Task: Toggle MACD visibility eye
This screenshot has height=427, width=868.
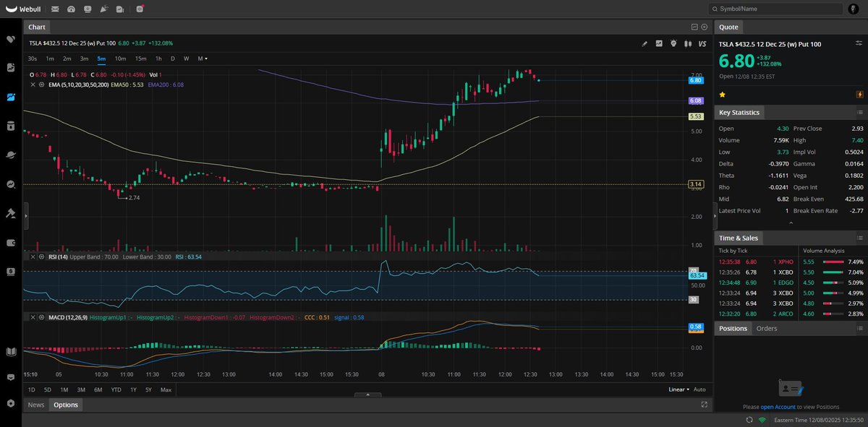Action: [41, 317]
